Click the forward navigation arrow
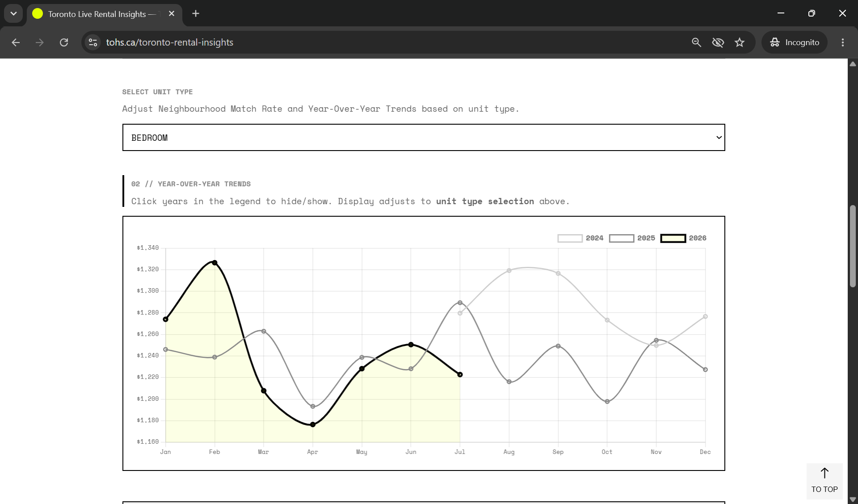Image resolution: width=858 pixels, height=504 pixels. (40, 42)
